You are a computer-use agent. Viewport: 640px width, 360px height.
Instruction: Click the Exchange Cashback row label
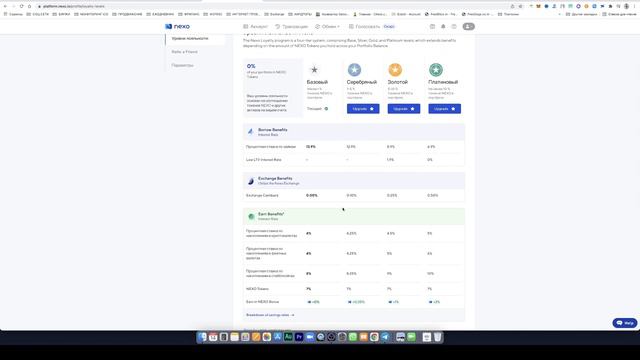pyautogui.click(x=262, y=196)
